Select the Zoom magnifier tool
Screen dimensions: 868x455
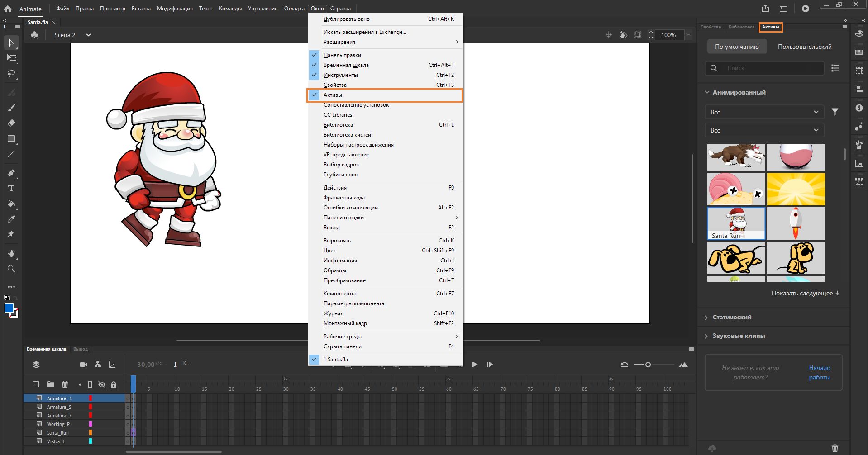(11, 269)
